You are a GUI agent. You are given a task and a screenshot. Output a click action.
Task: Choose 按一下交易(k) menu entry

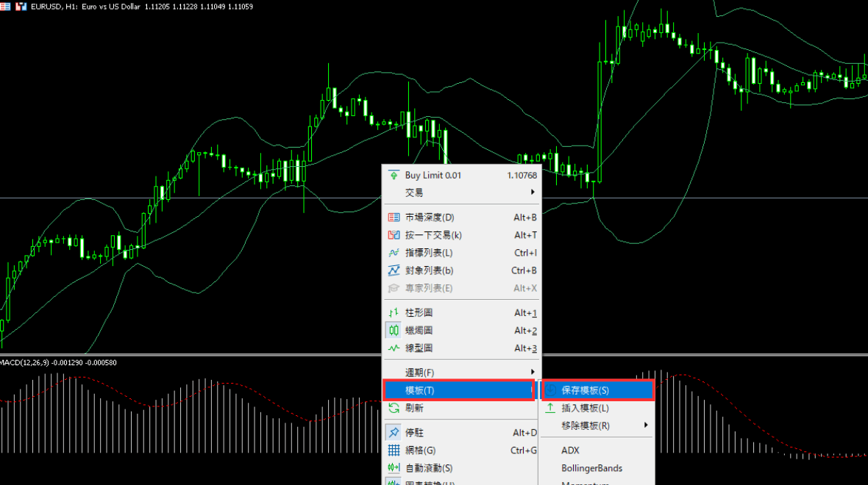click(x=462, y=235)
